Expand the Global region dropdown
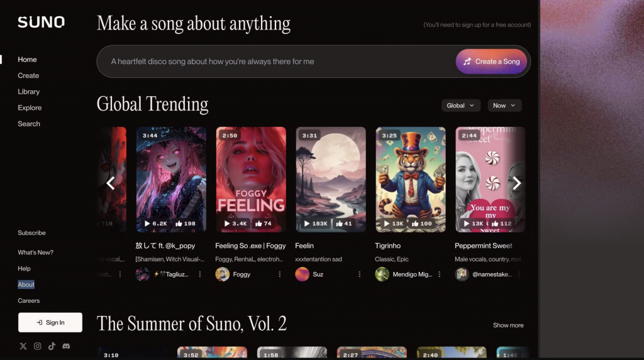 460,106
